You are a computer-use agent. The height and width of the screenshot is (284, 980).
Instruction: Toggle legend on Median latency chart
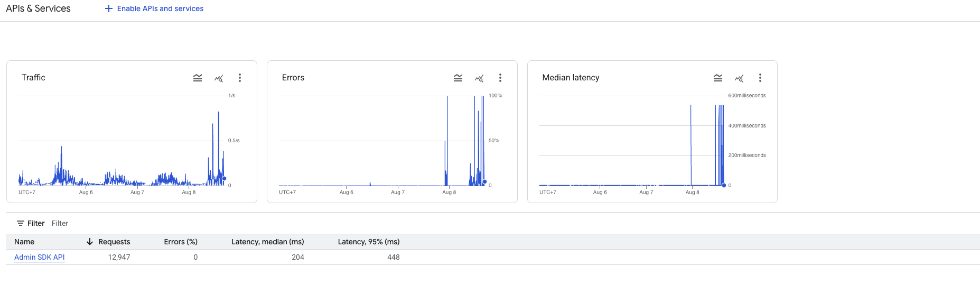click(x=718, y=78)
